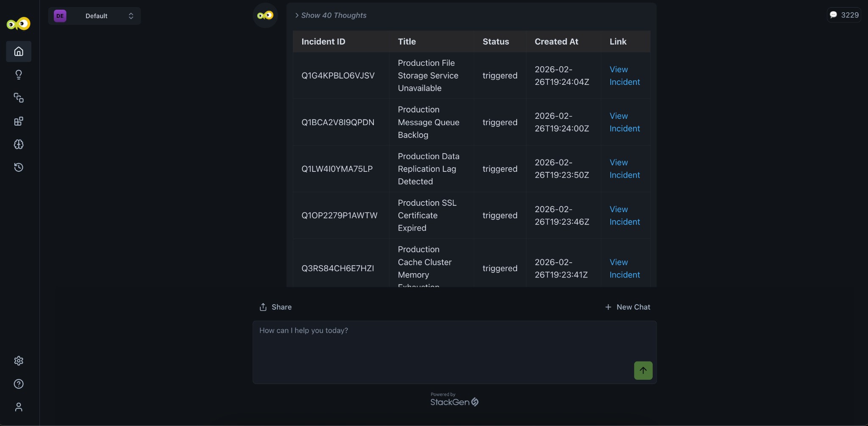Viewport: 868px width, 426px height.
Task: View Incident for Message Queue Backlog
Action: pyautogui.click(x=624, y=122)
